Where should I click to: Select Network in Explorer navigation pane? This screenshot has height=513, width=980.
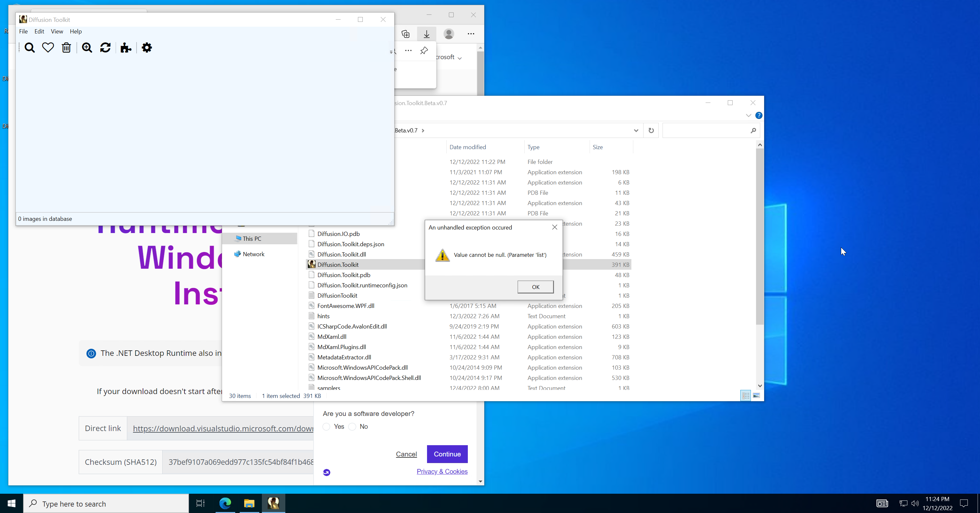pos(254,254)
